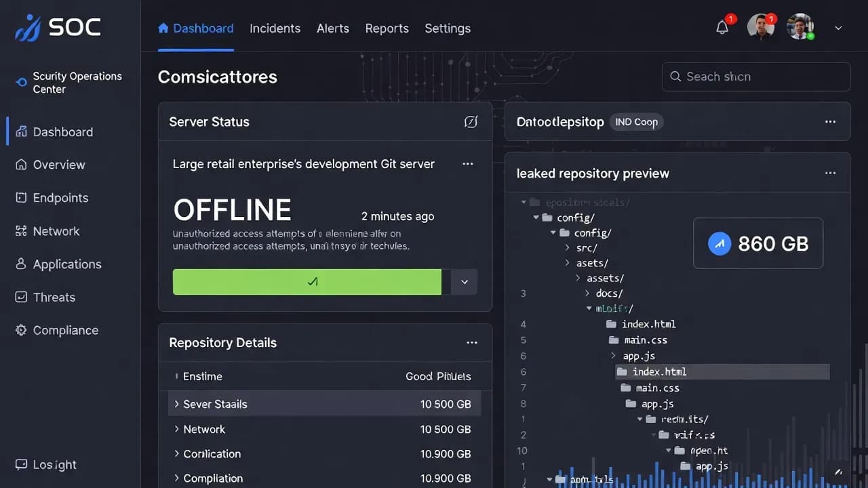Select the Endpoints icon in the sidebar
The width and height of the screenshot is (868, 488).
20,198
